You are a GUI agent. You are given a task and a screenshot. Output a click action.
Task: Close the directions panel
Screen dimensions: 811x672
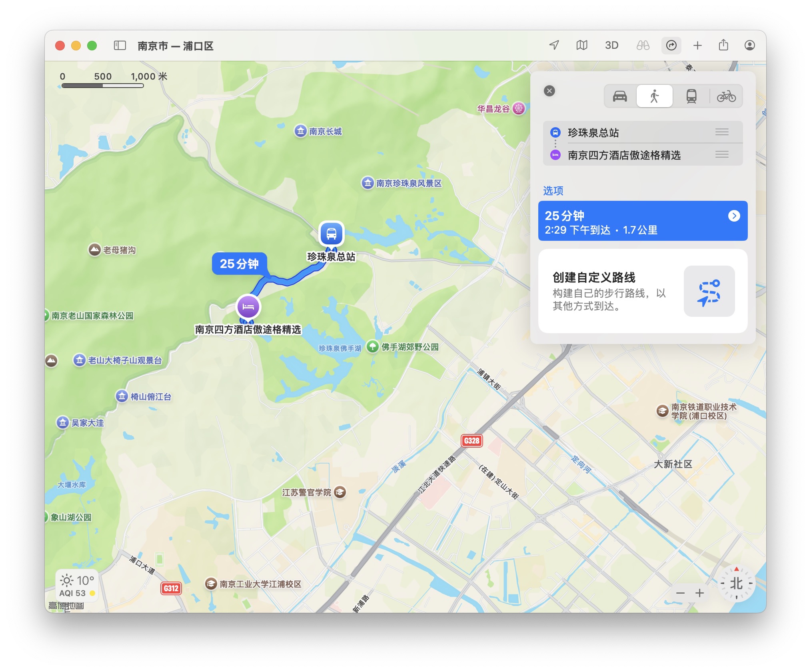549,91
